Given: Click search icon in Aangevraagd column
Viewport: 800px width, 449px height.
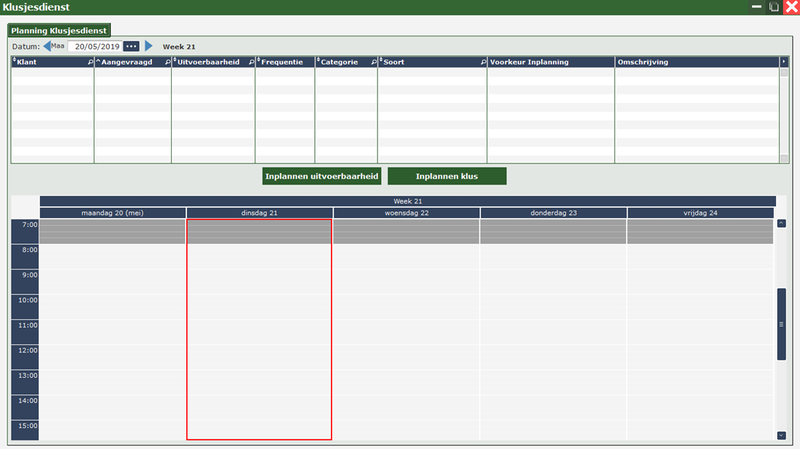Looking at the screenshot, I should (x=167, y=62).
